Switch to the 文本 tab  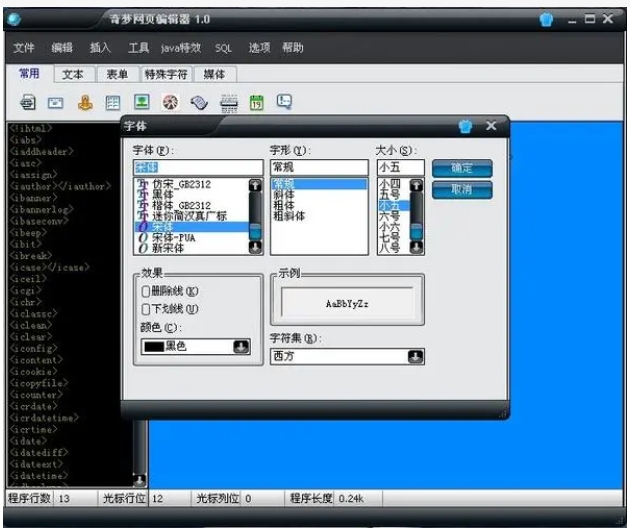75,74
